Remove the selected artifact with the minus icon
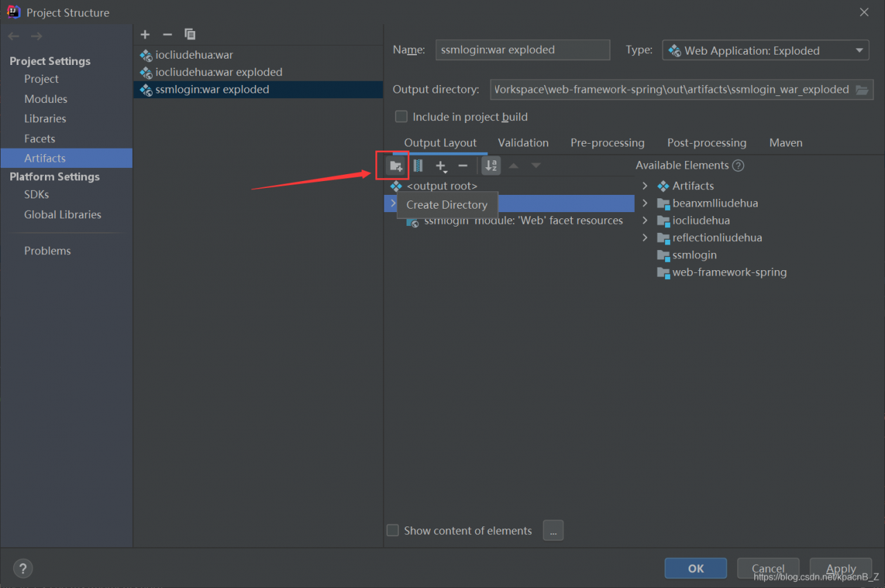The image size is (885, 588). tap(167, 35)
